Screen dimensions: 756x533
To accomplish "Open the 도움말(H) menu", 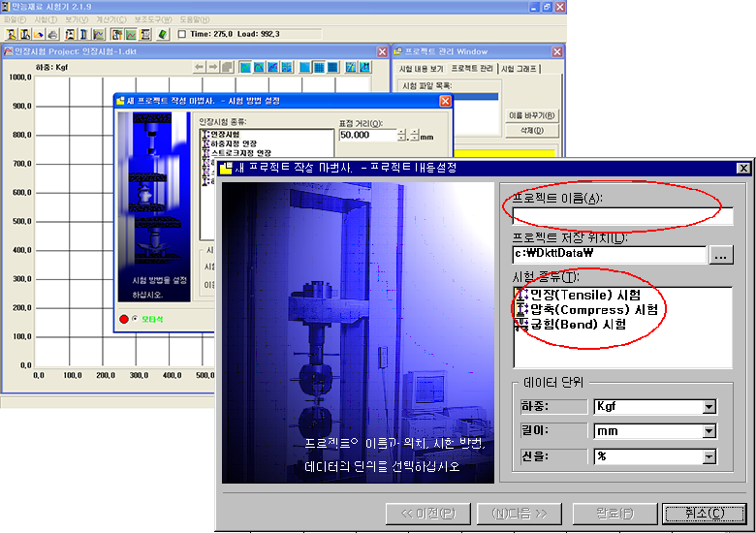I will tap(194, 19).
